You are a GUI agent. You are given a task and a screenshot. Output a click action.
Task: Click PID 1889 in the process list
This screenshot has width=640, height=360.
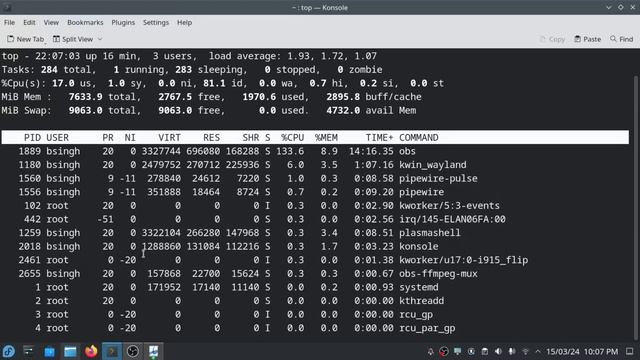(29, 151)
